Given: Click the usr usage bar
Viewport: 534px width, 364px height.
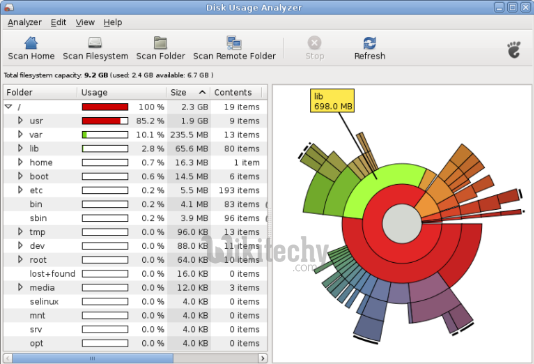Looking at the screenshot, I should point(105,121).
